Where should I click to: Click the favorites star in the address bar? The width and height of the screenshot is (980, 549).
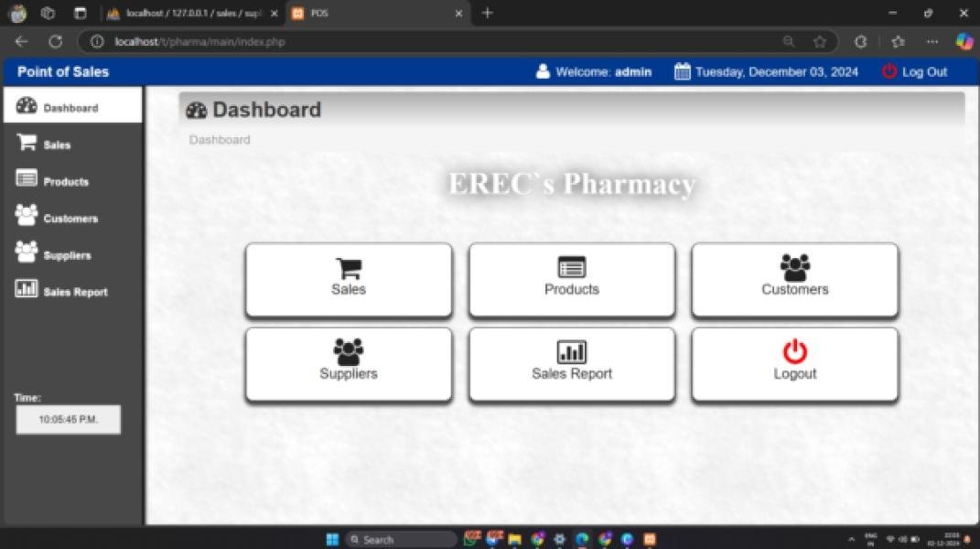pos(819,41)
